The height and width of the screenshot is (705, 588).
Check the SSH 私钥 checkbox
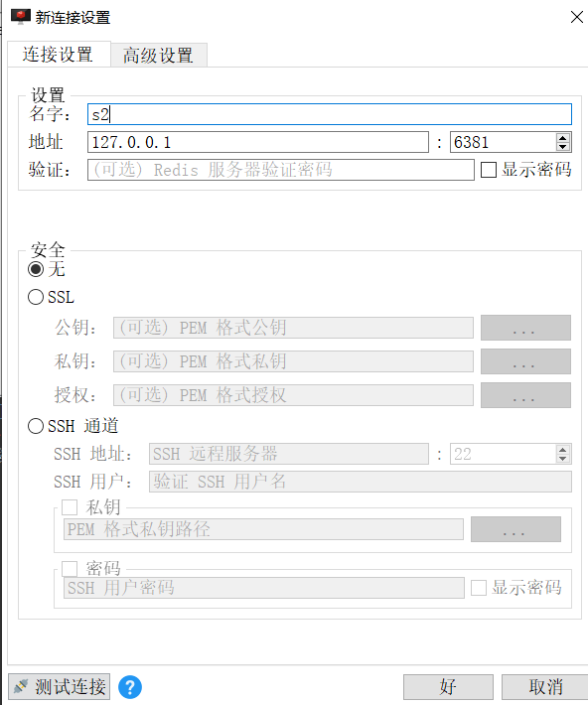tap(70, 507)
